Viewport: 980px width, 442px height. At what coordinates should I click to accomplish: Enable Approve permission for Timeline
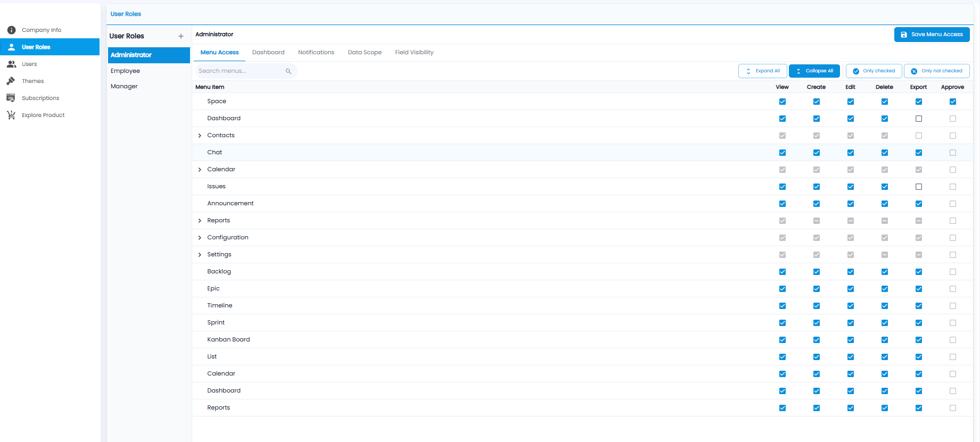point(953,306)
